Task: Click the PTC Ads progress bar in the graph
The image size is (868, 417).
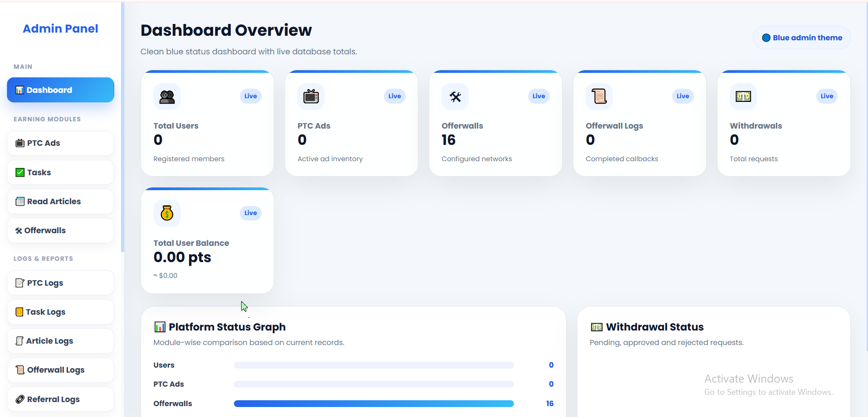Action: [374, 384]
